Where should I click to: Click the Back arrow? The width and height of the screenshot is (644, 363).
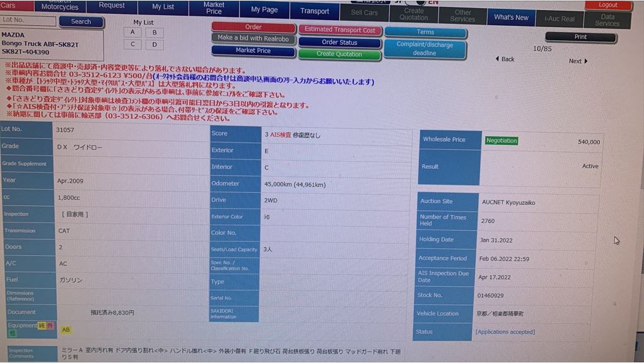tap(504, 59)
